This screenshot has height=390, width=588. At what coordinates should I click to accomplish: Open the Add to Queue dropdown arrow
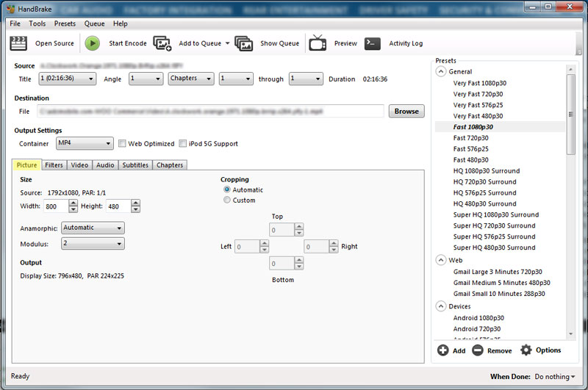(227, 43)
